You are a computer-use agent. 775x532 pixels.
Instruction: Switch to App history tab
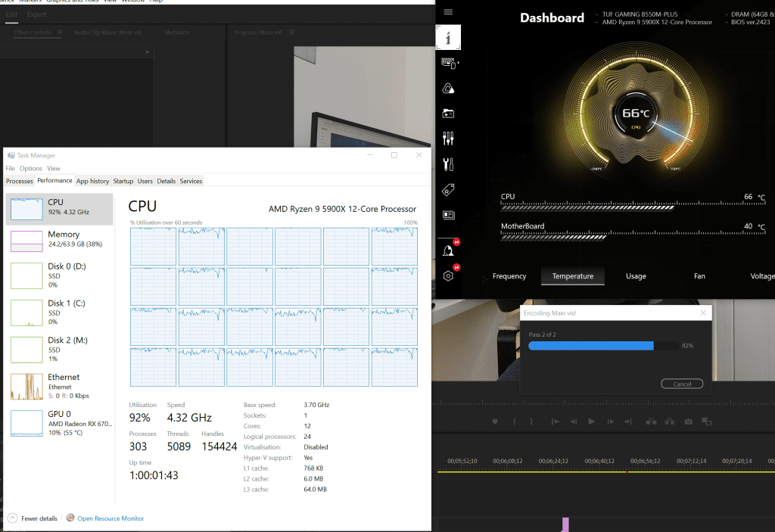(92, 182)
